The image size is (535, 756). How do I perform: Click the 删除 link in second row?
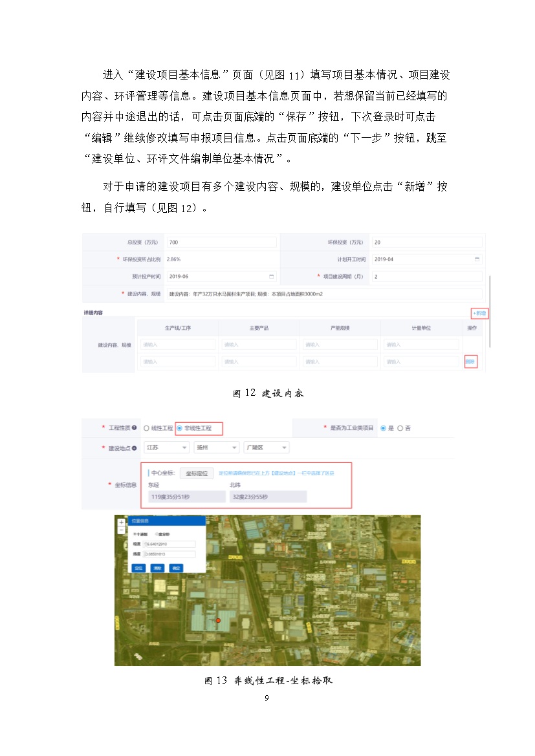pyautogui.click(x=470, y=362)
